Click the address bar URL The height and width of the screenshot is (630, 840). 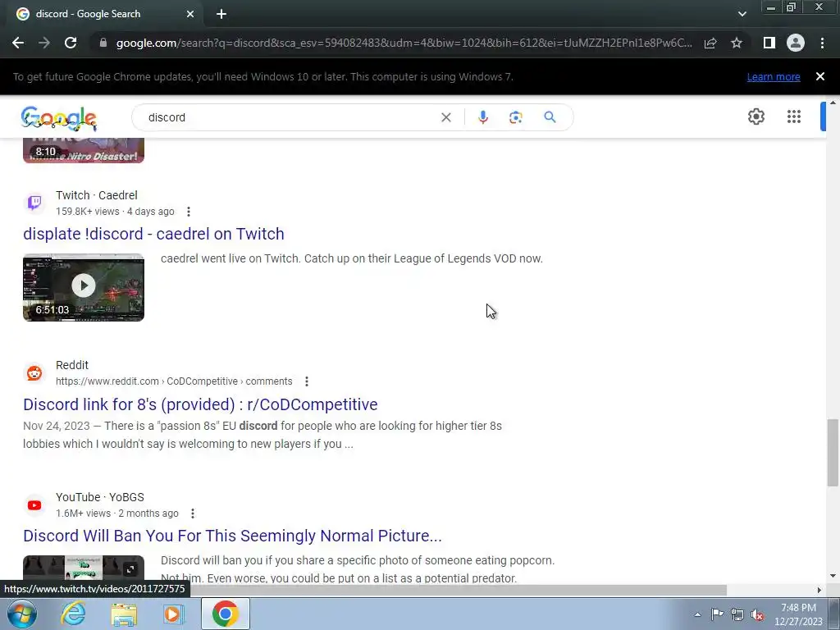click(404, 43)
